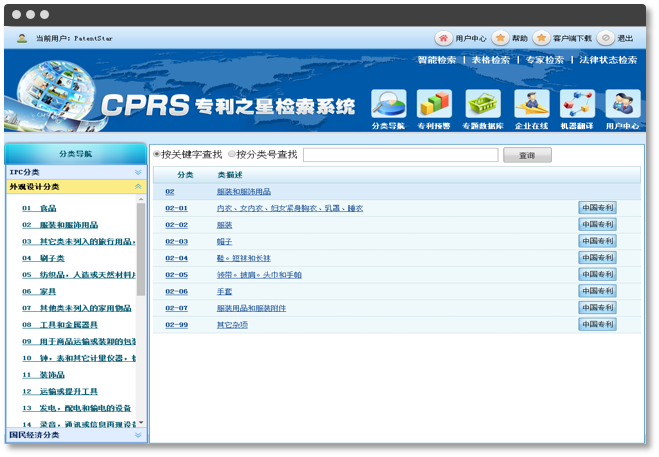659x457 pixels.
Task: Click the 分类 column header
Action: (185, 175)
